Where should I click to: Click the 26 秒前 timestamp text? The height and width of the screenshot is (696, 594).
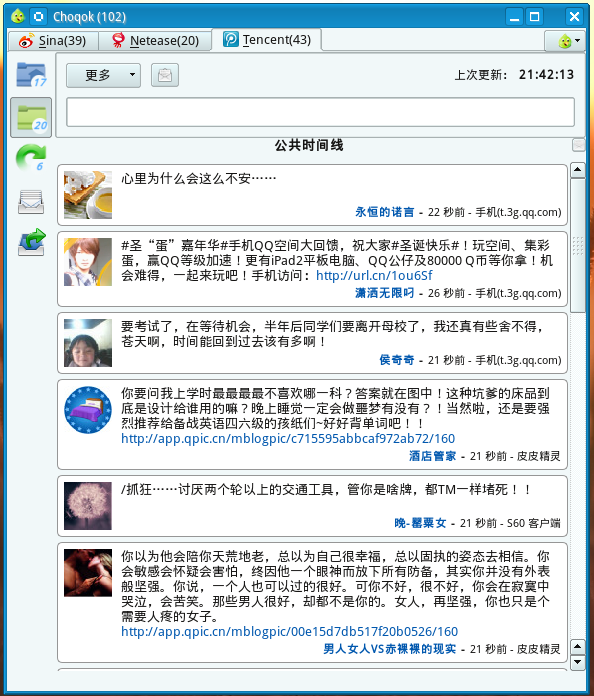pos(446,293)
